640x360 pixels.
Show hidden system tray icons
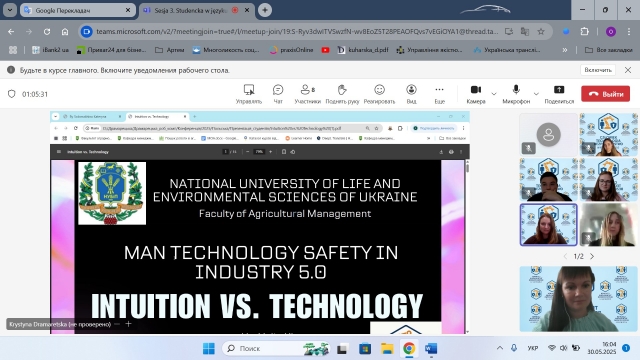point(500,348)
